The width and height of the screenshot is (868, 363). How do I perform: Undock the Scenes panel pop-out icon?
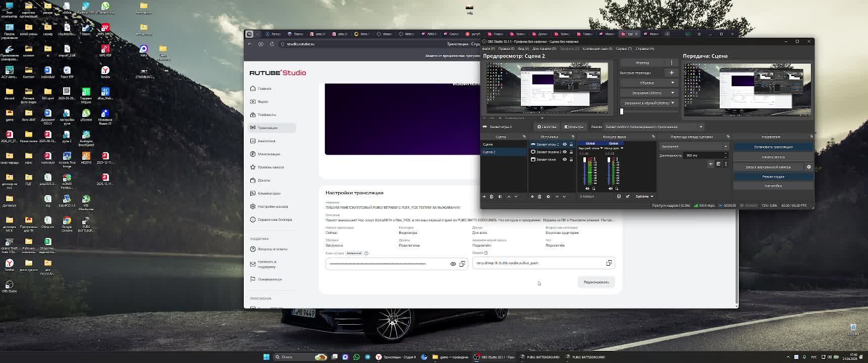pos(524,137)
